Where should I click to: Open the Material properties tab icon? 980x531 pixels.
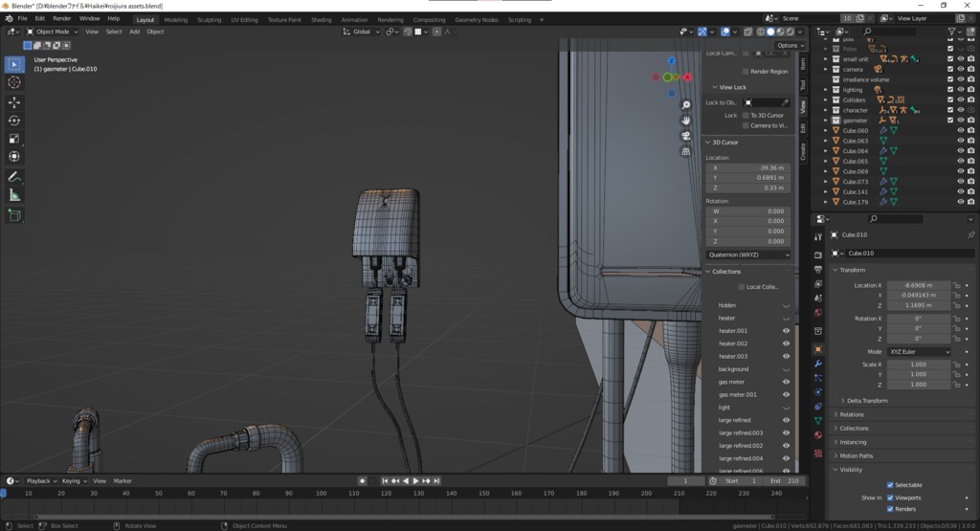(x=818, y=434)
